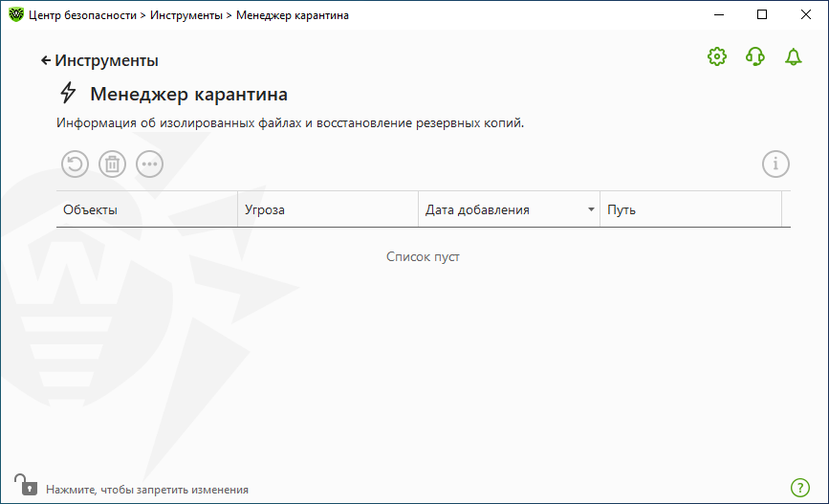
Task: Click the information icon above the table
Action: 775,164
